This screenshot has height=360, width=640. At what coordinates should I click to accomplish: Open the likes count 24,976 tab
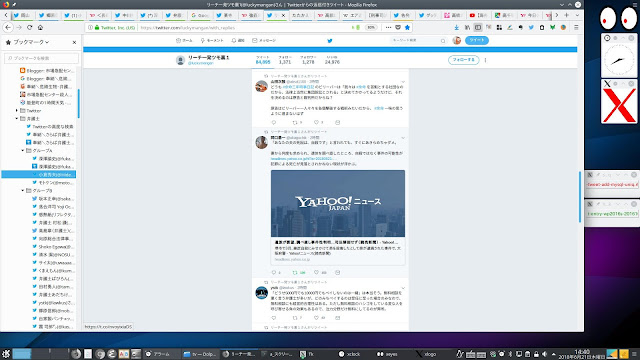[x=332, y=60]
